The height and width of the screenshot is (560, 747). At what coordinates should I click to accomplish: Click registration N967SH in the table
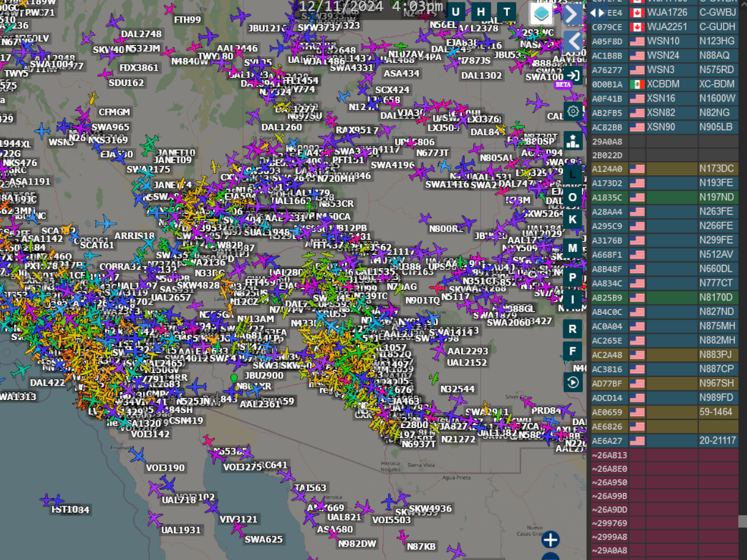coord(717,383)
